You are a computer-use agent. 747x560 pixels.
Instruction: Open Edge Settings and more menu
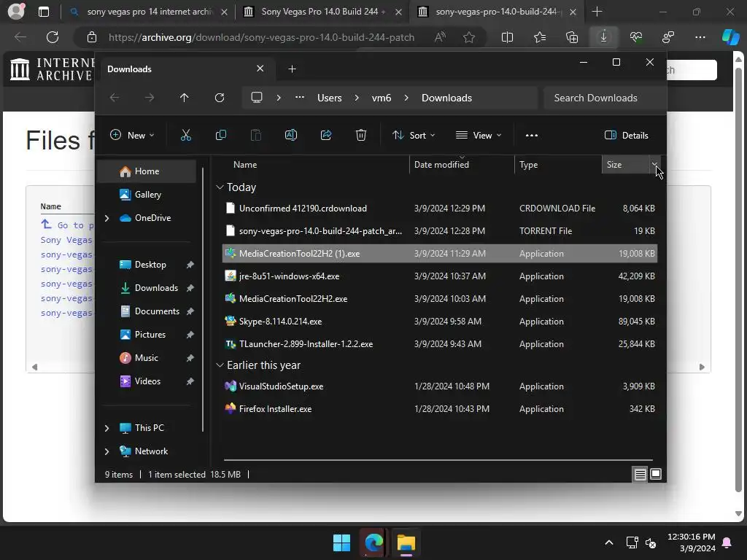click(x=700, y=37)
